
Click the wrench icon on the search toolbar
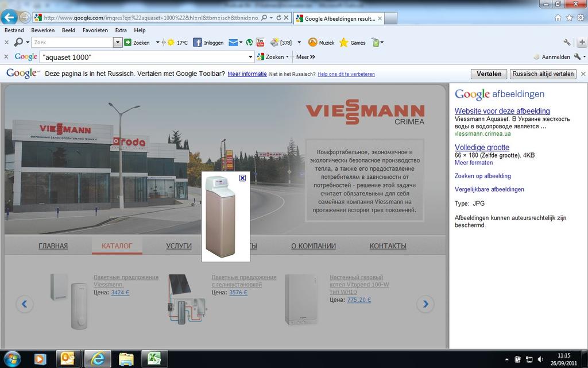tap(567, 43)
